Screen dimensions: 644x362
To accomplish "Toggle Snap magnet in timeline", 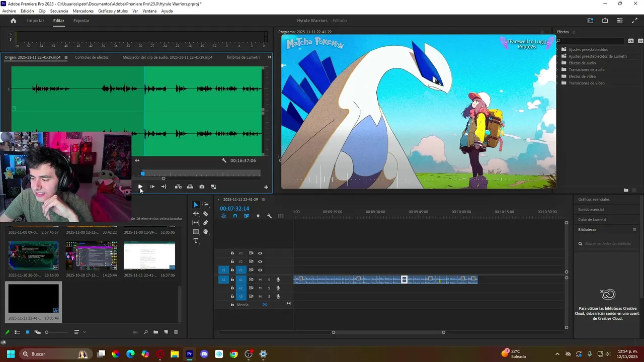I will click(x=235, y=216).
